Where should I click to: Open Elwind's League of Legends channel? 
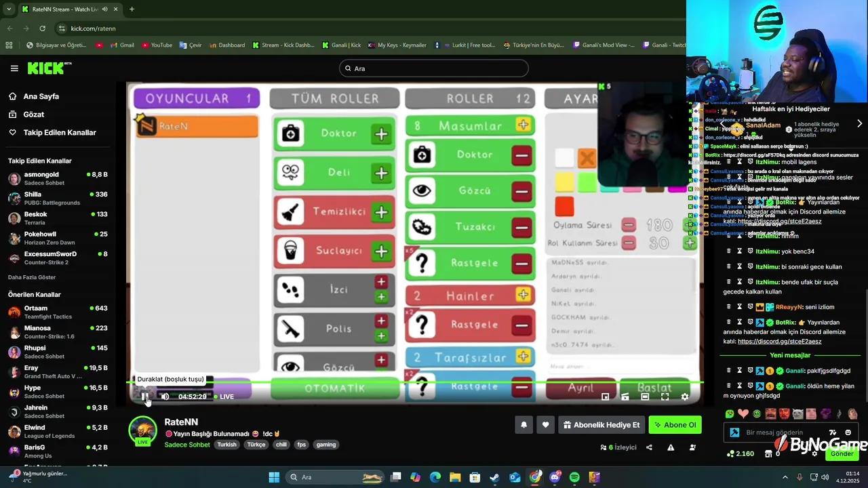pyautogui.click(x=58, y=432)
